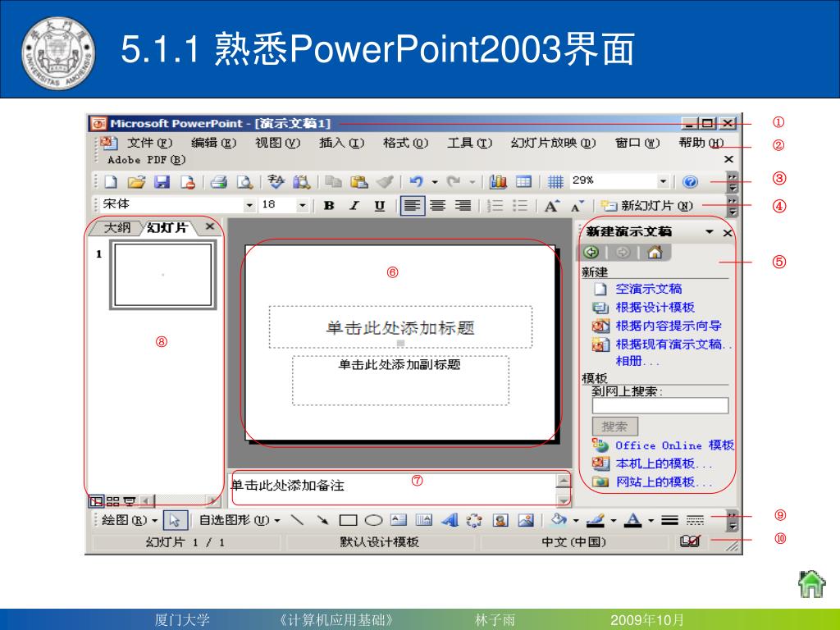
Task: Click the slide home icon on the page
Action: (x=811, y=584)
